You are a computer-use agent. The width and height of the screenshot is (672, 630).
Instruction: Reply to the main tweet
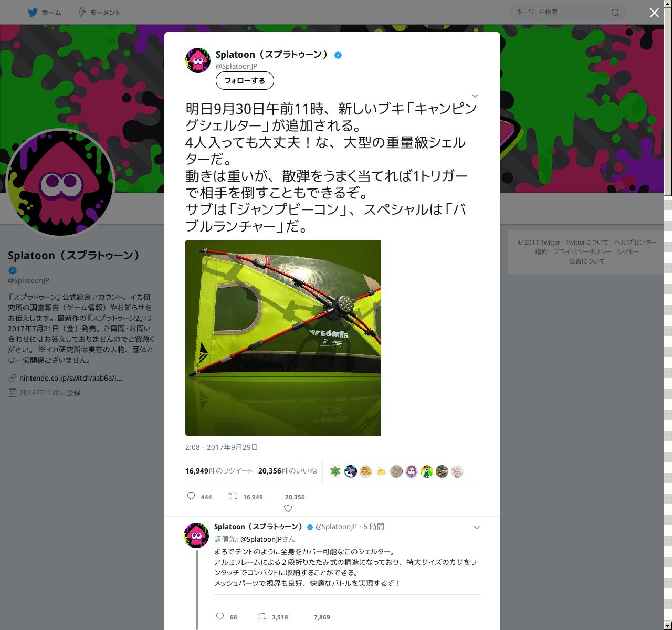(x=192, y=497)
